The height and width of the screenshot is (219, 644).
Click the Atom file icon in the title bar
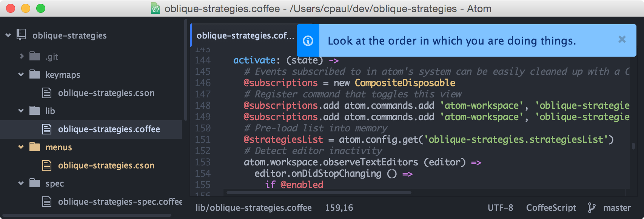(x=155, y=8)
